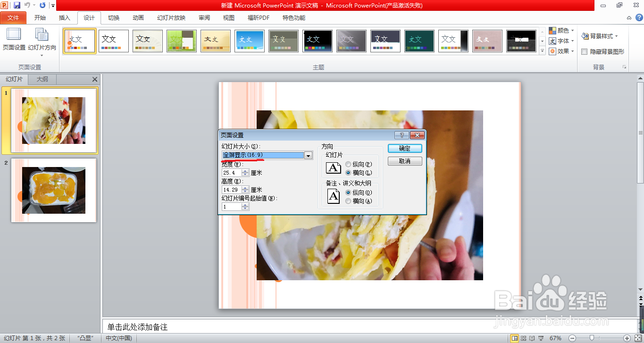Click the 高度 value field 14.29
Screen dimensions: 644x343
pyautogui.click(x=232, y=190)
